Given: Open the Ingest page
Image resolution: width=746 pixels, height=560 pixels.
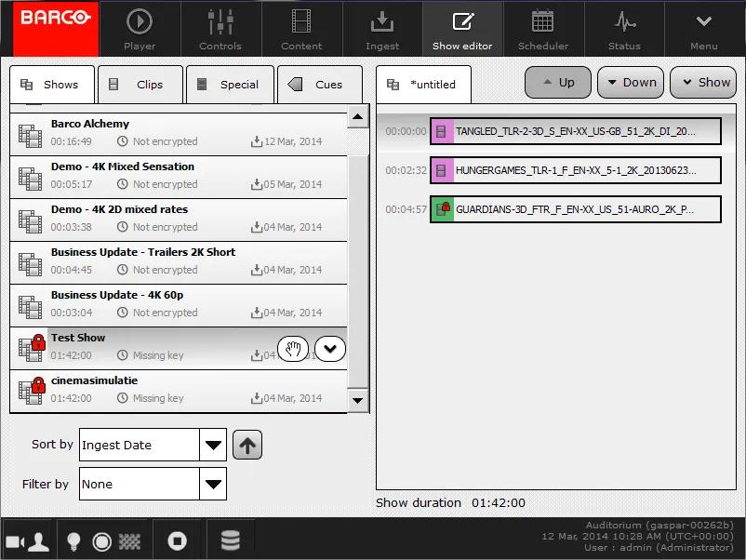Looking at the screenshot, I should coord(382,29).
